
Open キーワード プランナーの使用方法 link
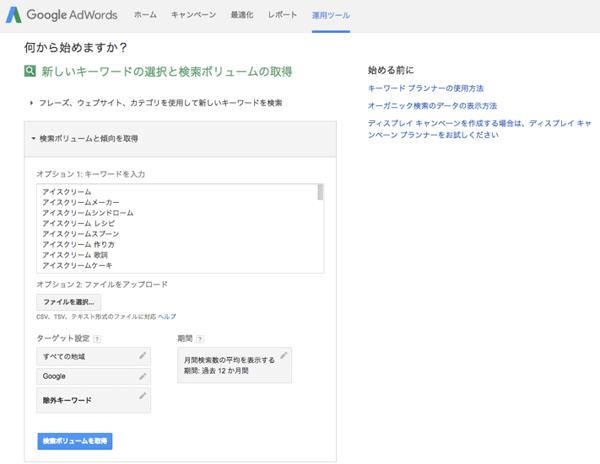click(426, 88)
